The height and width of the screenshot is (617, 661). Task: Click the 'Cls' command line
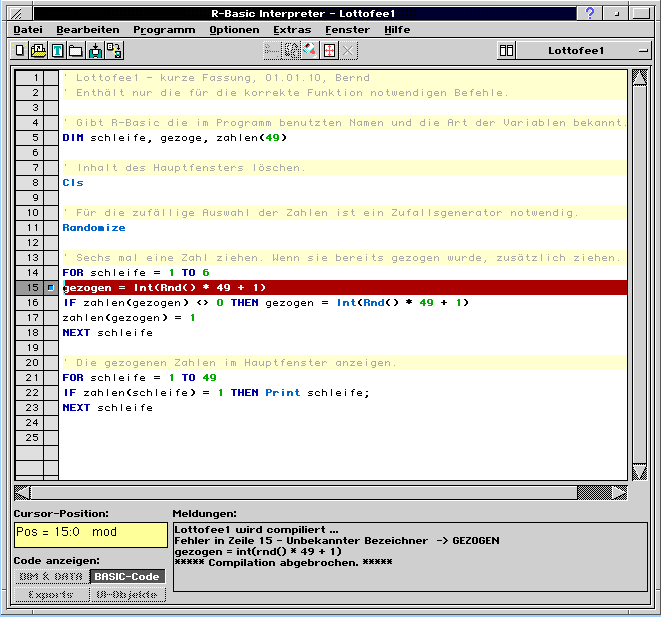point(73,183)
